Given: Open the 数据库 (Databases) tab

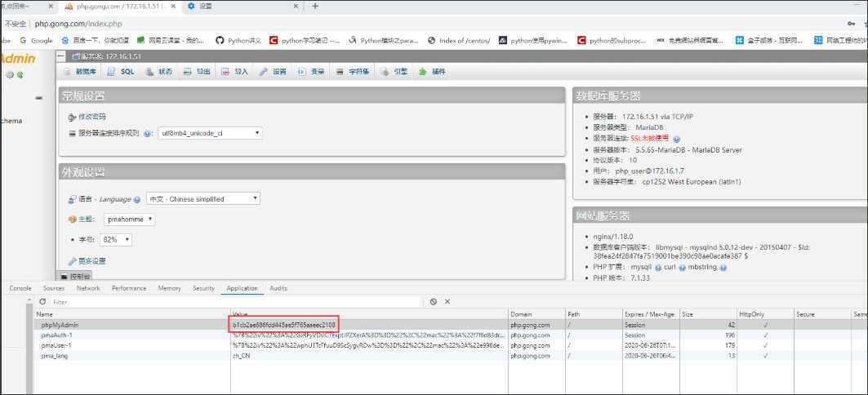Looking at the screenshot, I should pyautogui.click(x=80, y=72).
